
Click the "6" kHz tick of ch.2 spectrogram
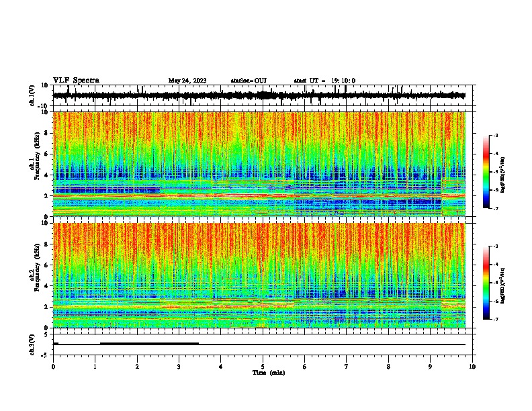pos(46,265)
